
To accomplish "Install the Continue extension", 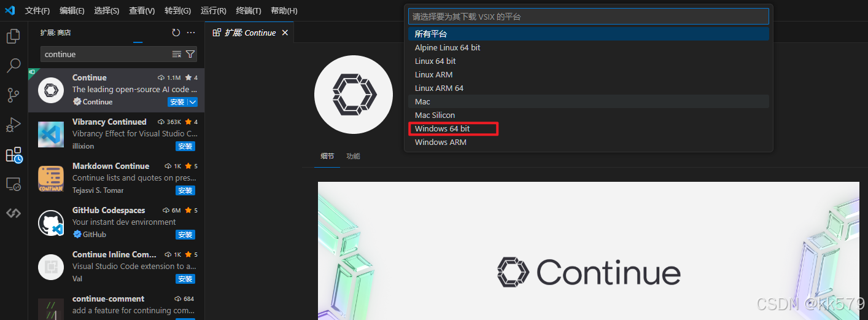I will click(177, 102).
